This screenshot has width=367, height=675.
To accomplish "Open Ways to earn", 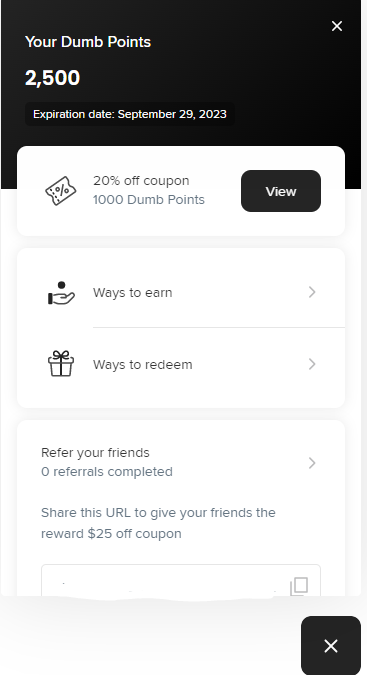I will click(181, 292).
